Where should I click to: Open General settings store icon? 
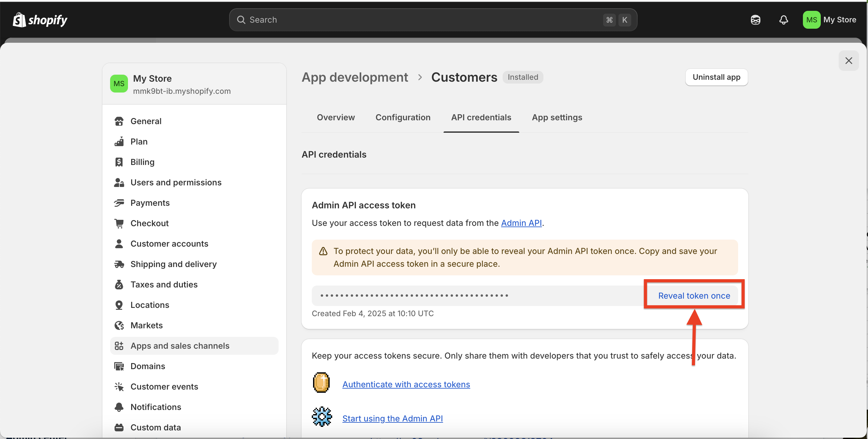[x=119, y=121]
